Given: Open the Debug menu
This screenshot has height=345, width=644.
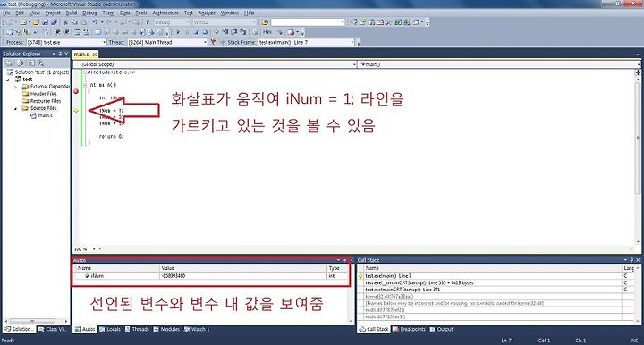Looking at the screenshot, I should pyautogui.click(x=89, y=13).
